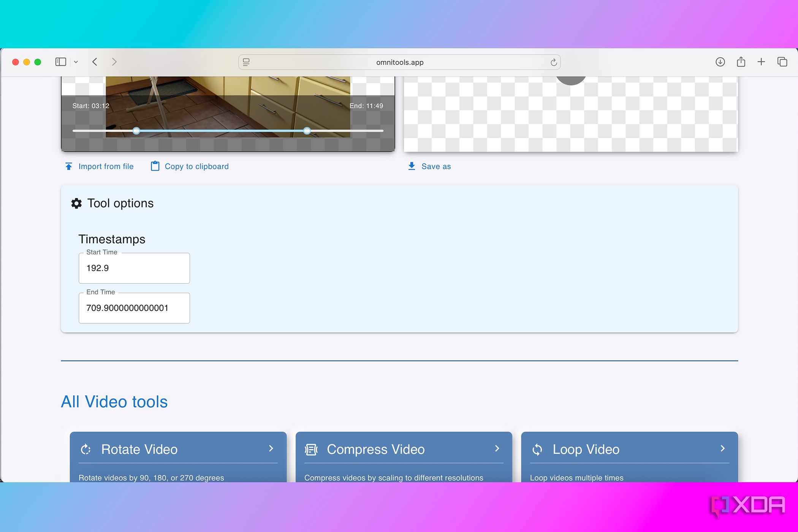Viewport: 798px width, 532px height.
Task: Show tab overview icon
Action: (x=782, y=62)
